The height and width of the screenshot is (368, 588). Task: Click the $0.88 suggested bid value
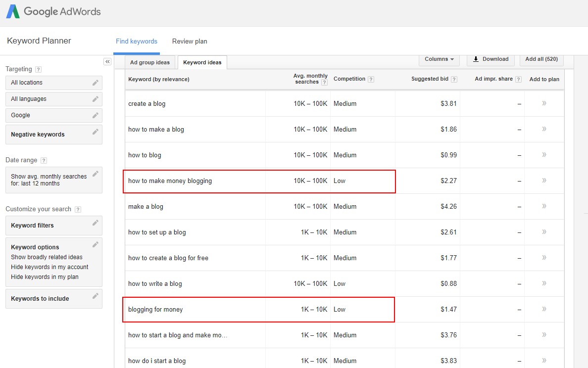pyautogui.click(x=448, y=284)
